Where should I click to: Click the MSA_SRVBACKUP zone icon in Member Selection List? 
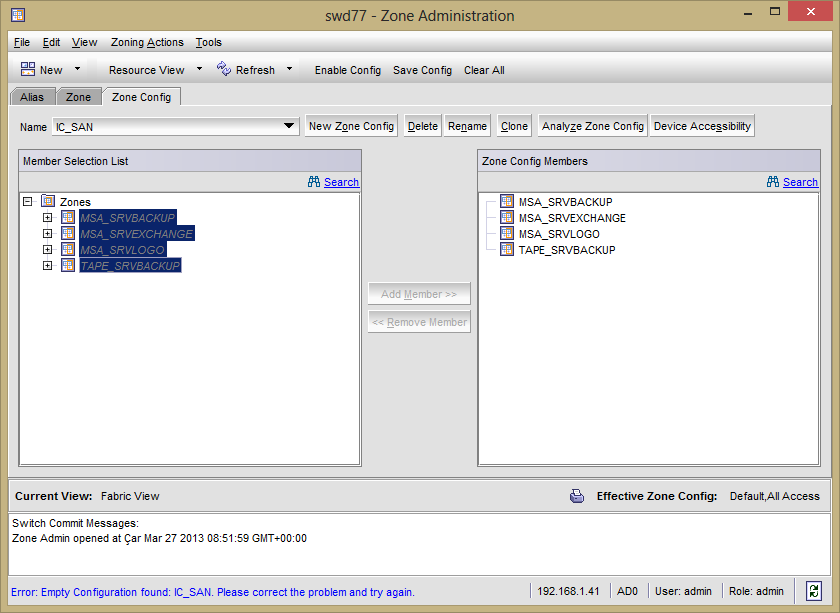tap(68, 217)
